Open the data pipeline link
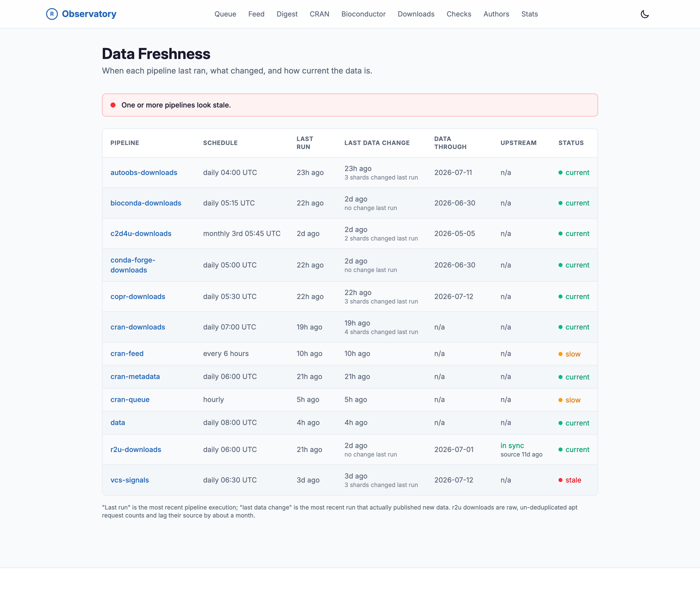This screenshot has width=700, height=590. point(118,422)
